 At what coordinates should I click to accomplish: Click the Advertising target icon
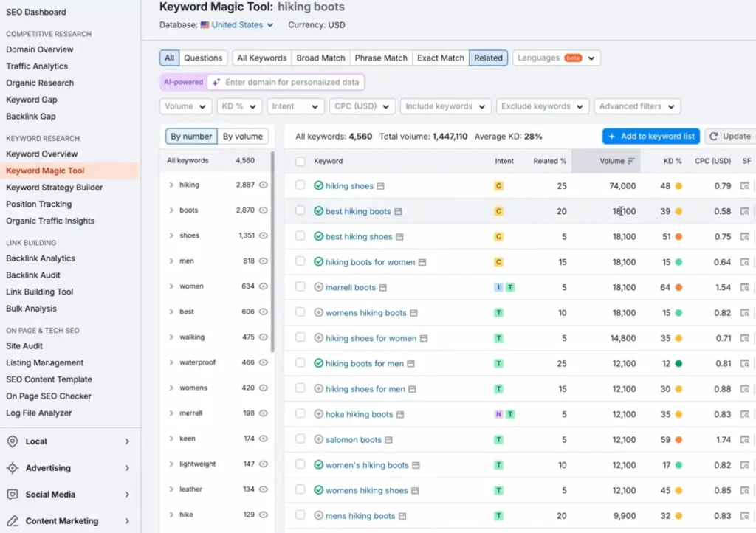coord(13,468)
